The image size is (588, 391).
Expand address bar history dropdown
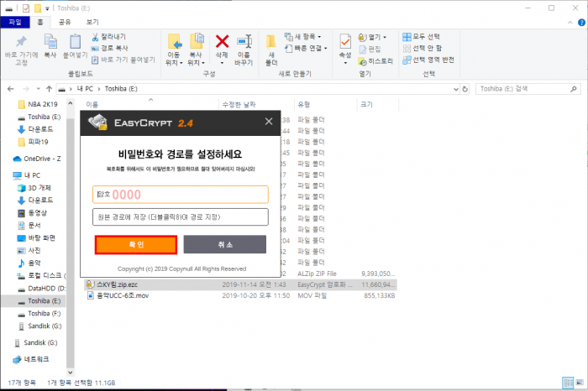coord(456,89)
